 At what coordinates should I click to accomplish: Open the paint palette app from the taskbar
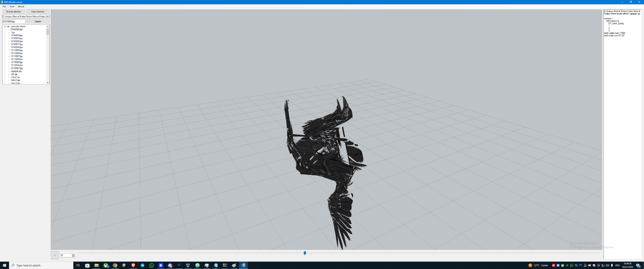(234, 265)
